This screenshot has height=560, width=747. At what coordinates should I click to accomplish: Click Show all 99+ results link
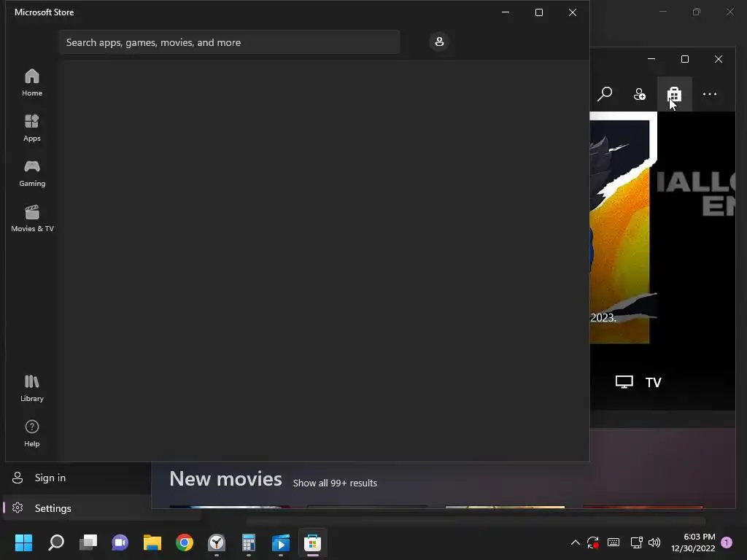pos(335,483)
